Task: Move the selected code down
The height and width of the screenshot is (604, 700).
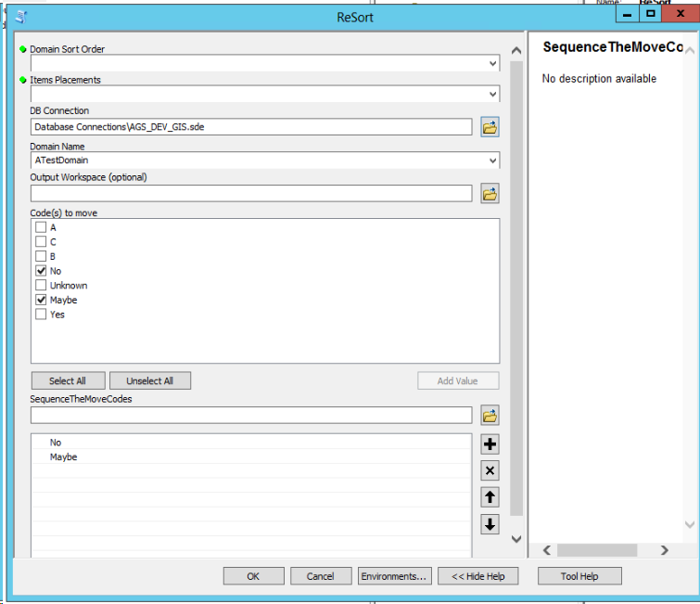Action: (490, 524)
